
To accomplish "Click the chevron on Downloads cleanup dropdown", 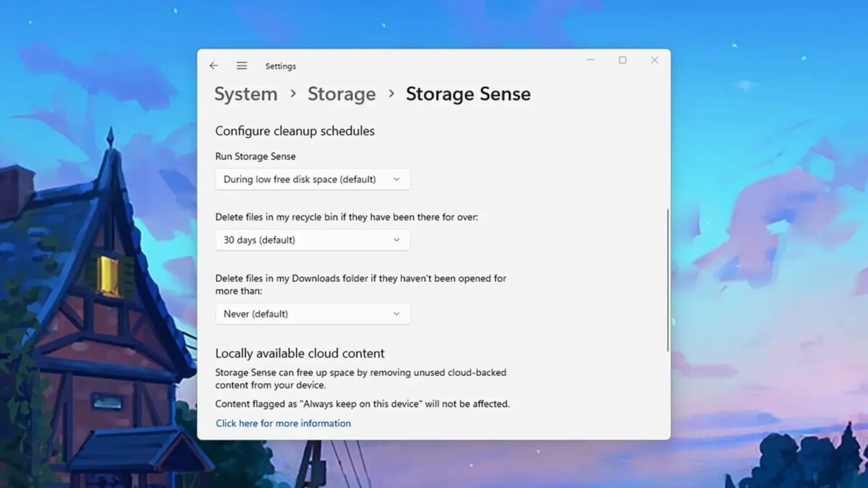I will point(396,313).
